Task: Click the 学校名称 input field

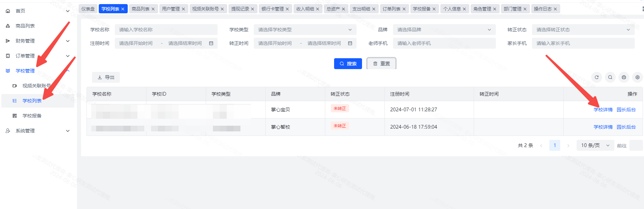Action: [x=166, y=30]
